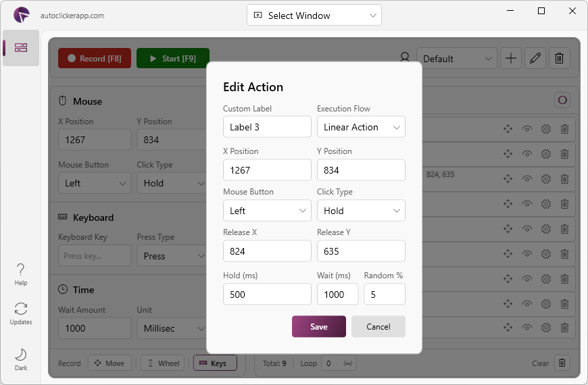The image size is (588, 385).
Task: Click the 'Total: 9' text
Action: point(274,363)
